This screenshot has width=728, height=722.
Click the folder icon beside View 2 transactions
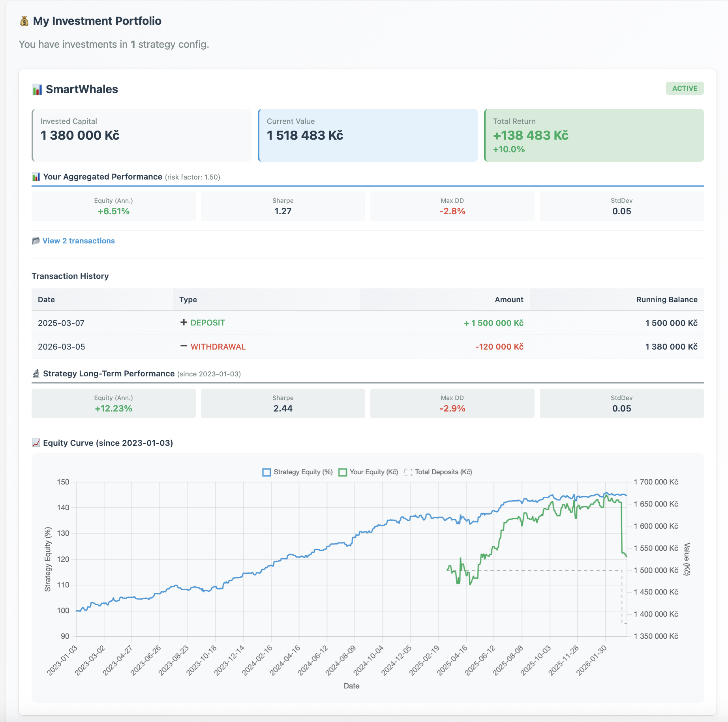[36, 240]
